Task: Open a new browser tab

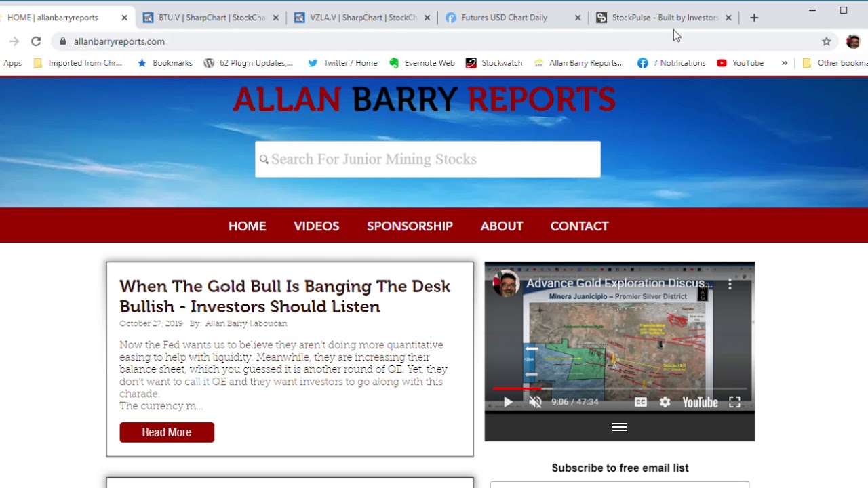Action: tap(754, 18)
